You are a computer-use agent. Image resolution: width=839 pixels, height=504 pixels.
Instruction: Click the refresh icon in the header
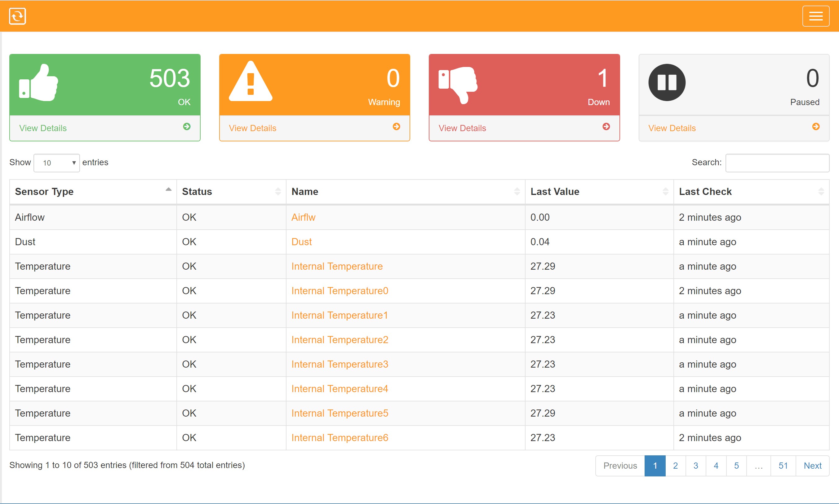click(x=17, y=16)
